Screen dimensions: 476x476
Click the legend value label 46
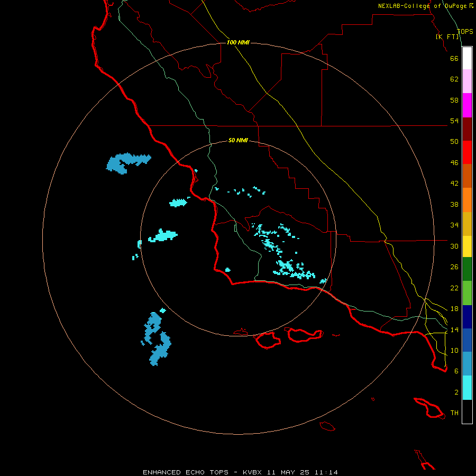pyautogui.click(x=454, y=163)
